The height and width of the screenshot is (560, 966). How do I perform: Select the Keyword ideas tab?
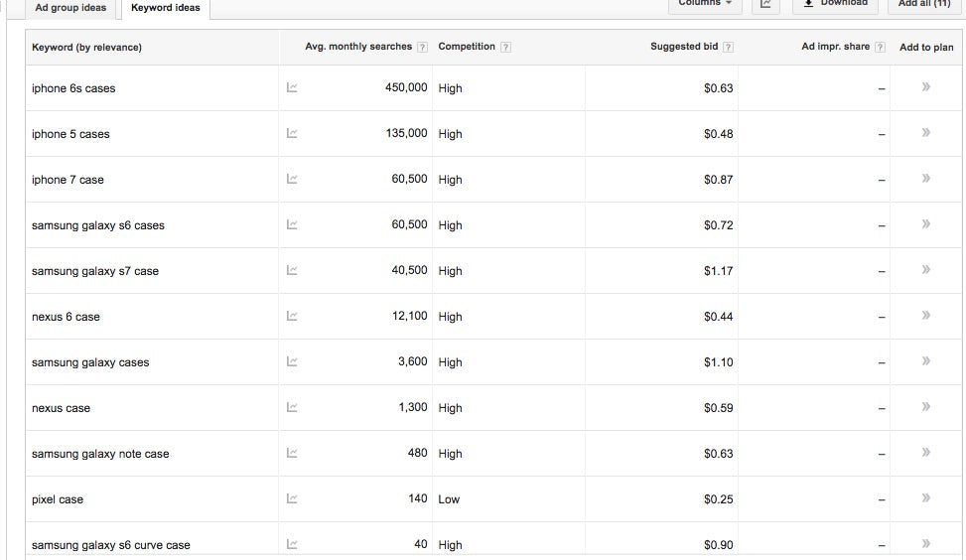pyautogui.click(x=165, y=8)
